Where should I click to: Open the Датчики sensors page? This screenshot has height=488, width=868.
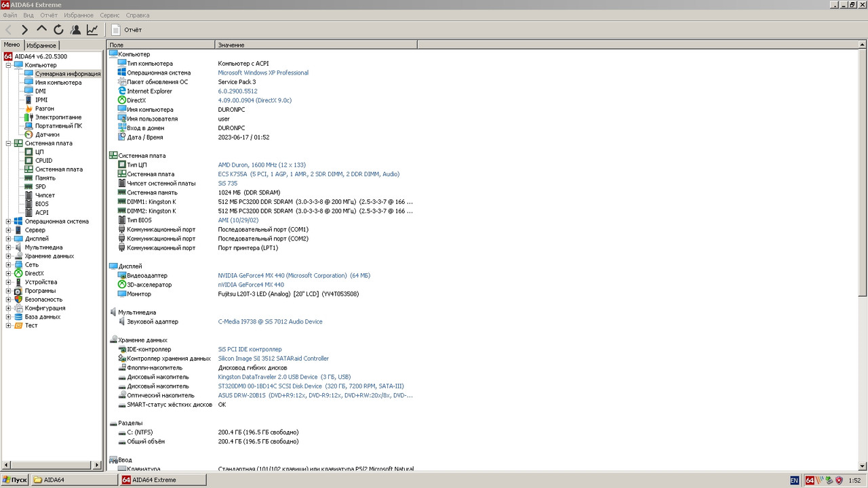(x=47, y=134)
